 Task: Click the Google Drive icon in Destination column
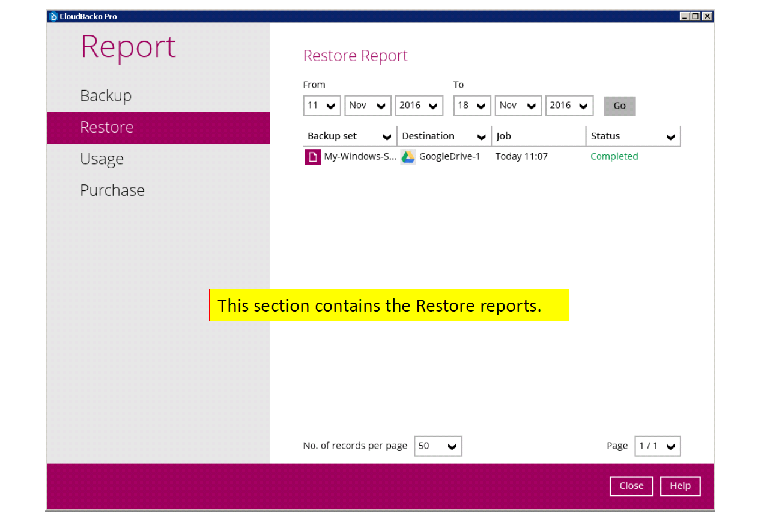[408, 157]
